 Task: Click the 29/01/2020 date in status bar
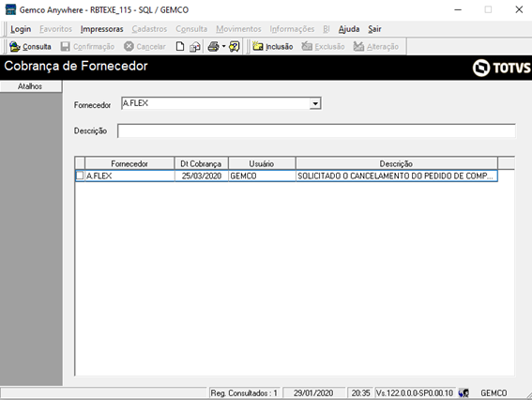313,393
